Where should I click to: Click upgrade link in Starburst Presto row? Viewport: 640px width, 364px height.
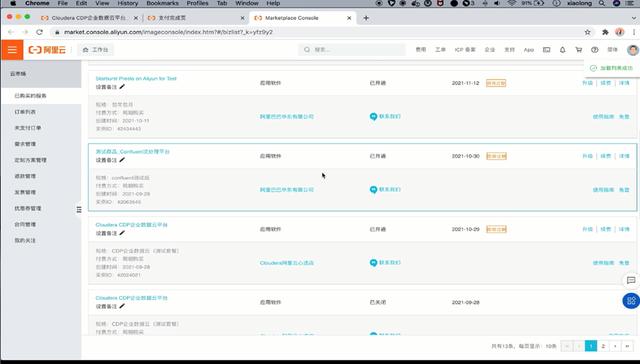pyautogui.click(x=587, y=83)
